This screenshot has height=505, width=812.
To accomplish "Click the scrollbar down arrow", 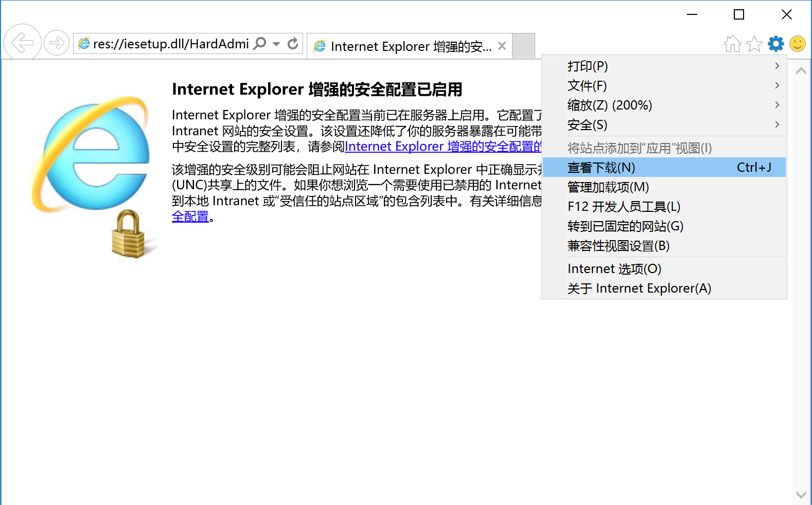I will coord(801,495).
